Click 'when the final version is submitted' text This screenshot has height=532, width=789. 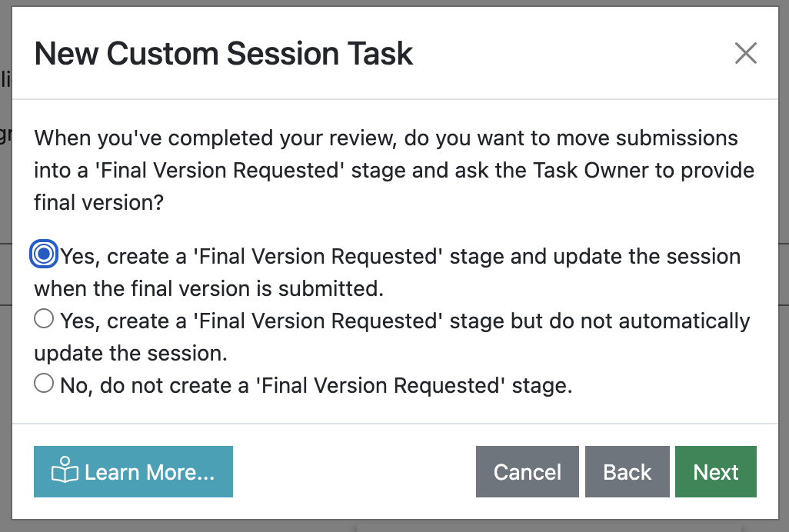tap(208, 288)
